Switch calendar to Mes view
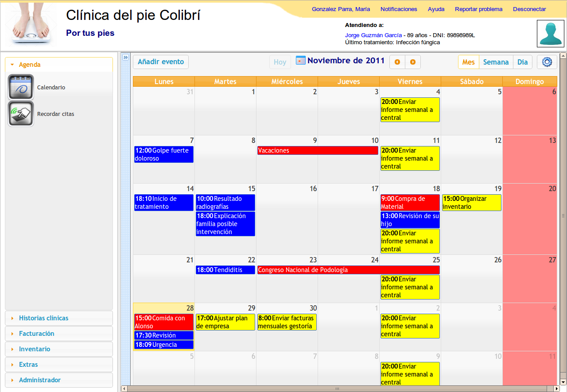Image resolution: width=567 pixels, height=392 pixels. coord(469,62)
